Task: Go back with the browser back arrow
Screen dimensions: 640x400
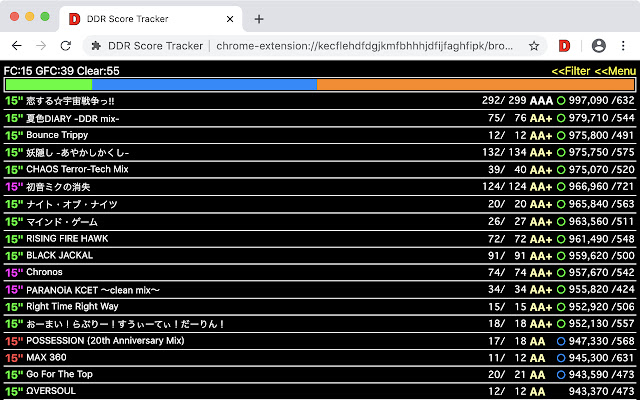Action: pos(16,46)
